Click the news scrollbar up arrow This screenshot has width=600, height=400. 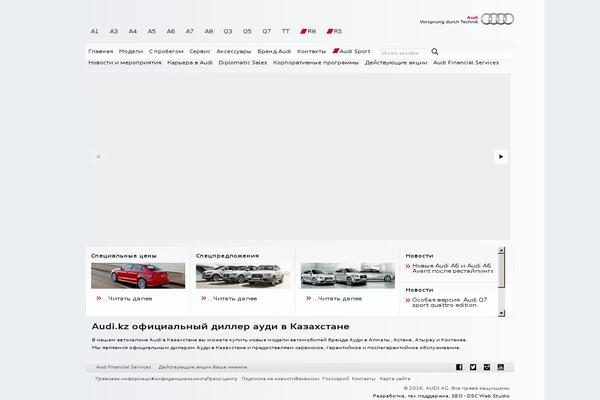[x=501, y=250]
